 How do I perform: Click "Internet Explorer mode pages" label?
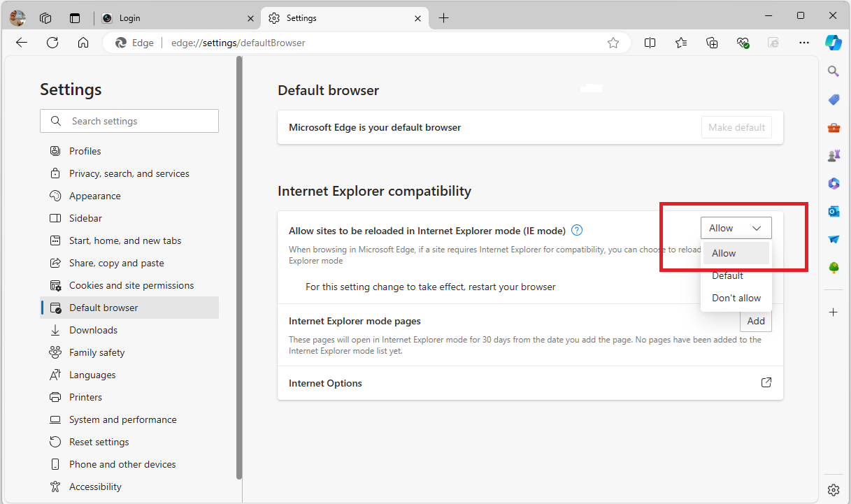pyautogui.click(x=355, y=321)
